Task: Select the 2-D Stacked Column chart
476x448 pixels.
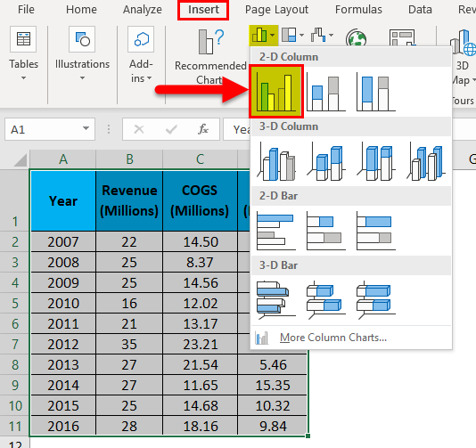Action: pyautogui.click(x=326, y=92)
